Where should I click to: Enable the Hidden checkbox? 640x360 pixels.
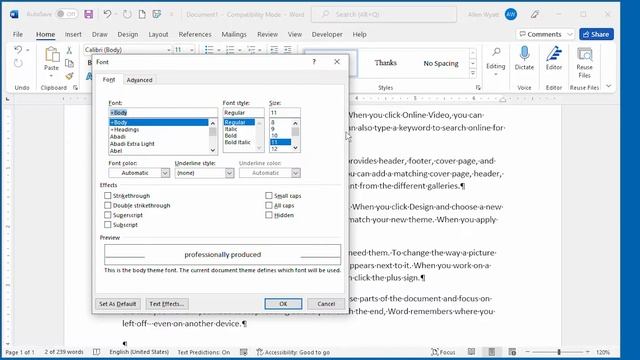(x=269, y=215)
